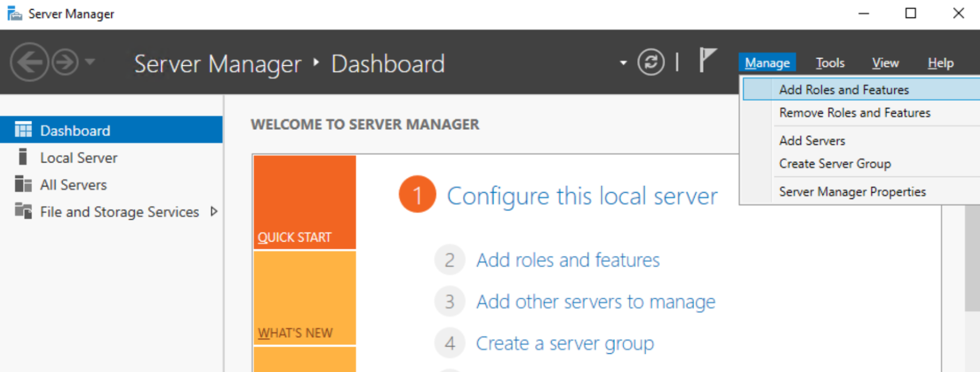Click the WELCOME TO SERVER MANAGER heading
Image resolution: width=980 pixels, height=372 pixels.
(x=365, y=124)
